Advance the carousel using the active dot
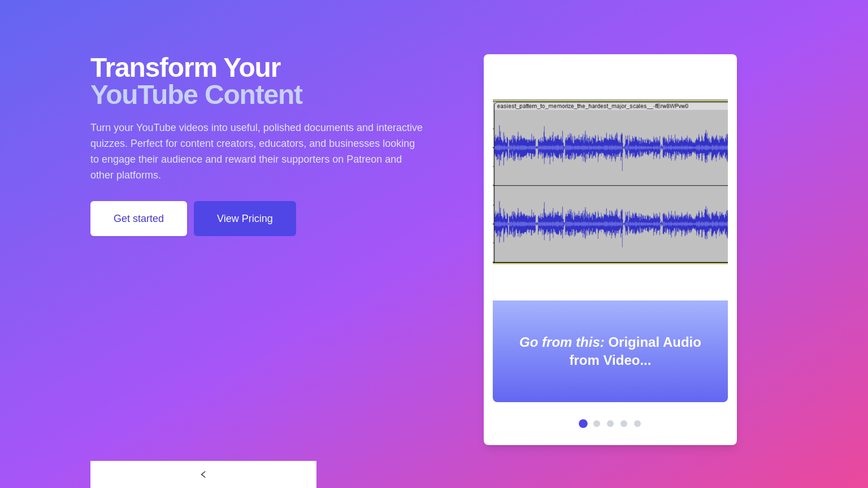This screenshot has width=868, height=488. coord(583,424)
